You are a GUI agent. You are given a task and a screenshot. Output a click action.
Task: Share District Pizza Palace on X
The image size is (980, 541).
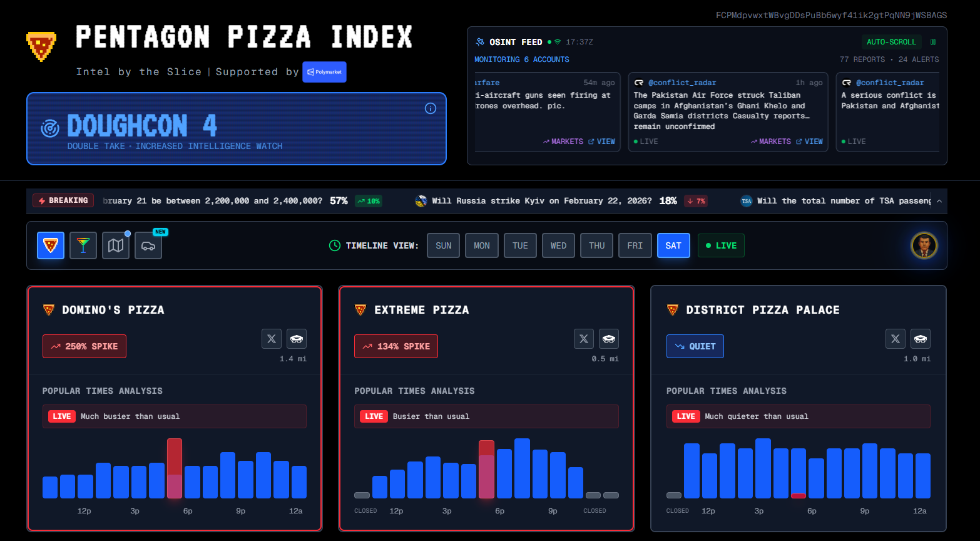[x=896, y=339]
